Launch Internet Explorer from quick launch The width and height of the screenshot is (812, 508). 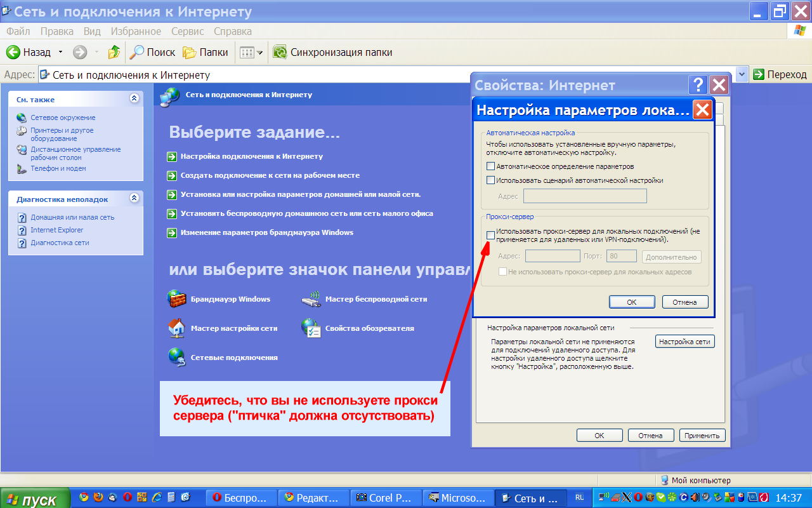[156, 498]
